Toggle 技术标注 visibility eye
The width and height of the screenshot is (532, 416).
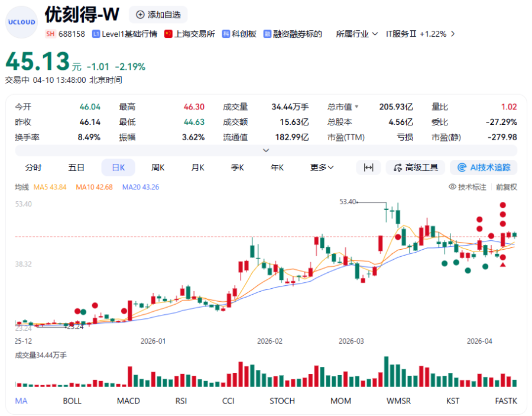click(453, 187)
